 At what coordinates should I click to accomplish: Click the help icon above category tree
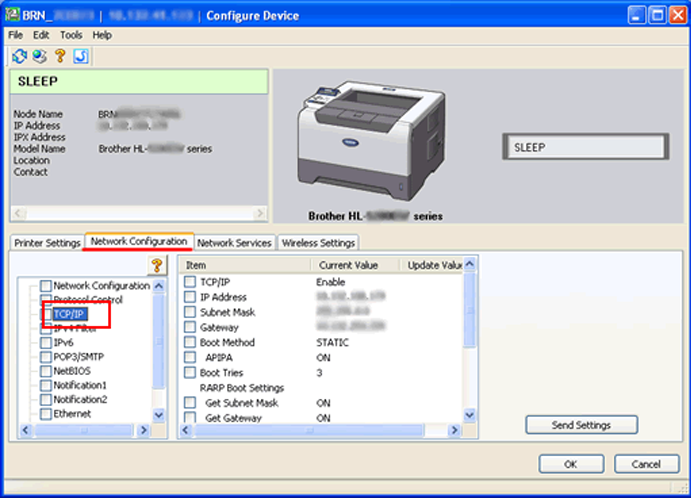point(156,265)
